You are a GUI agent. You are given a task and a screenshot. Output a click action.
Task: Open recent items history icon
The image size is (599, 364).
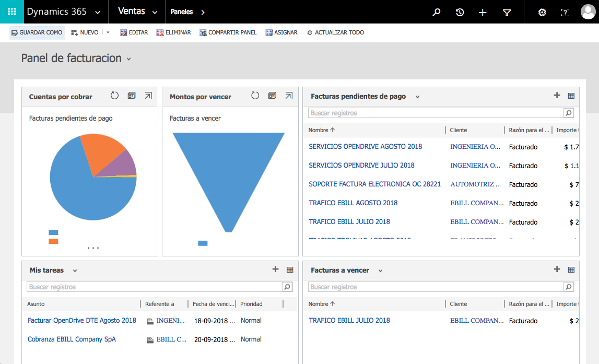tap(460, 12)
